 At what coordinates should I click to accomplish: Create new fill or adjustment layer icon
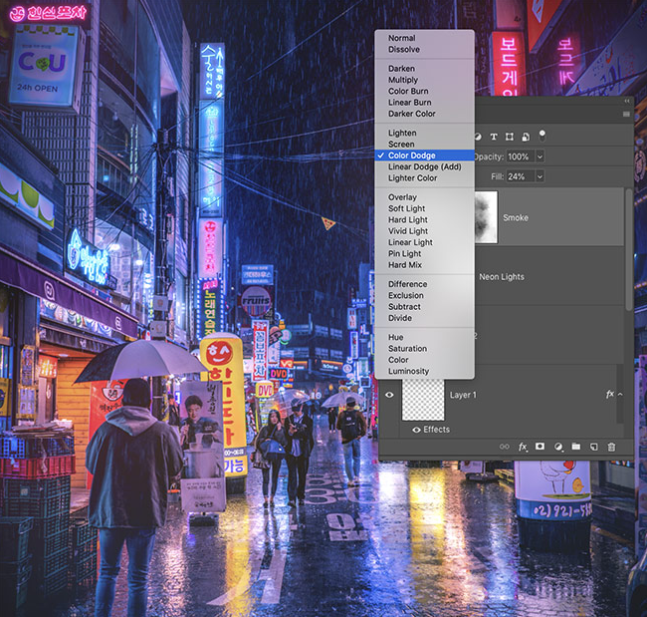(558, 447)
